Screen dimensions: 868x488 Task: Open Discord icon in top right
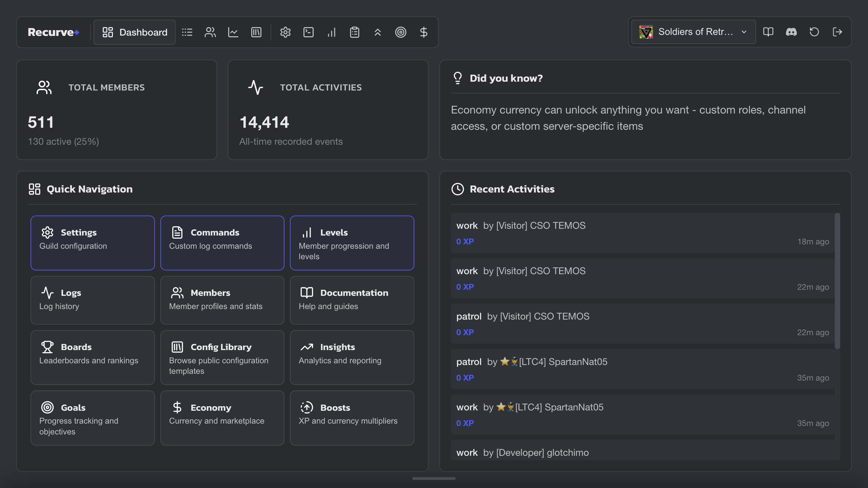(791, 32)
